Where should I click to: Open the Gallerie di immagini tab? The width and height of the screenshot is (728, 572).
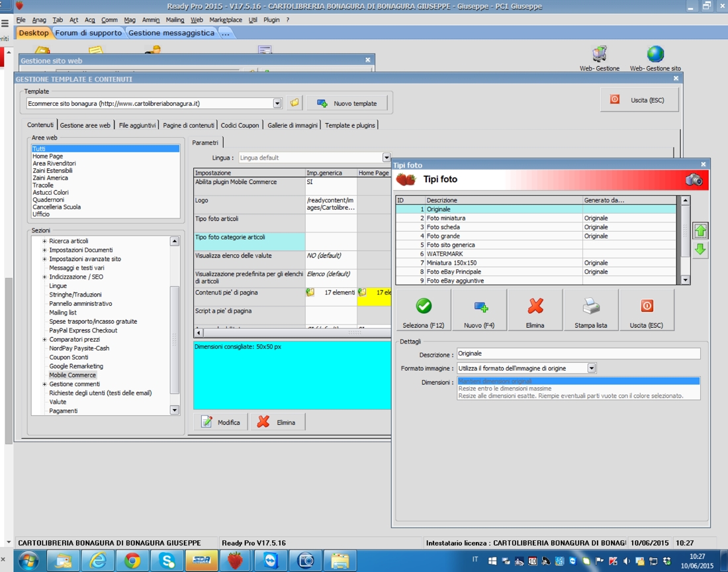tap(293, 125)
